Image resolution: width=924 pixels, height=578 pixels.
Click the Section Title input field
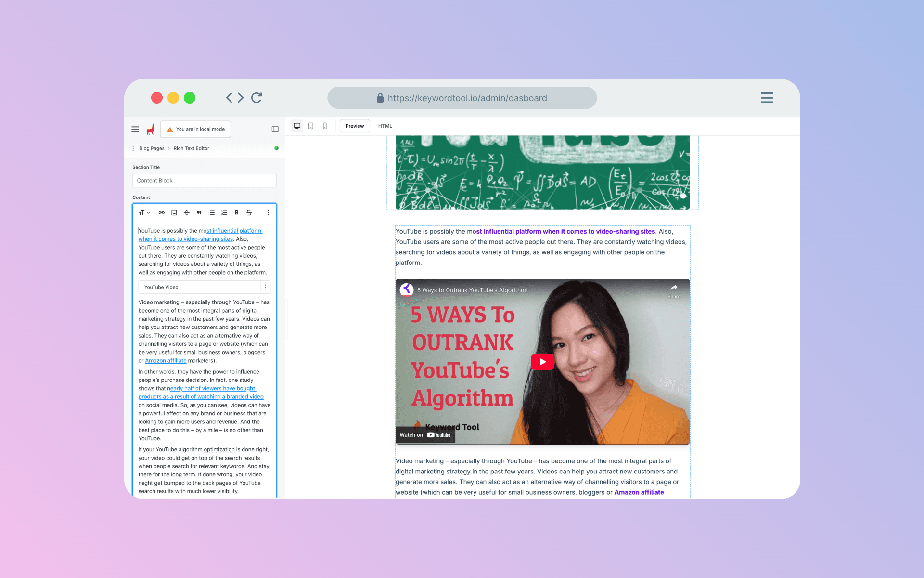[x=204, y=180]
